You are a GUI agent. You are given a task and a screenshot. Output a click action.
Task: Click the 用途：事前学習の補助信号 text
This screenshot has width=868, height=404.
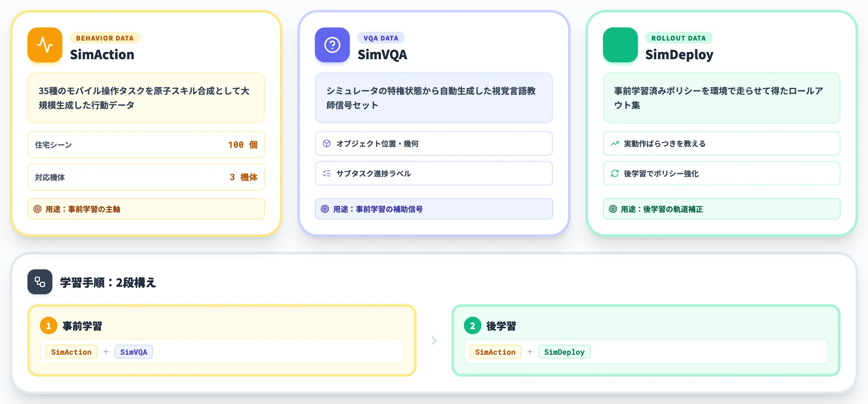point(378,209)
